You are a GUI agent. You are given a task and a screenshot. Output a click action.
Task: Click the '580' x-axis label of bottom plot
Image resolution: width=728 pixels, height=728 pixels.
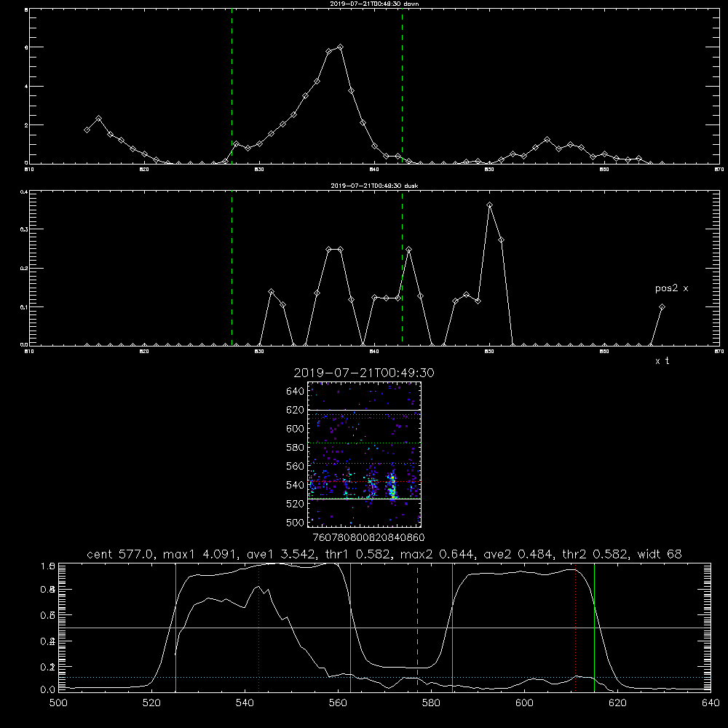click(431, 703)
